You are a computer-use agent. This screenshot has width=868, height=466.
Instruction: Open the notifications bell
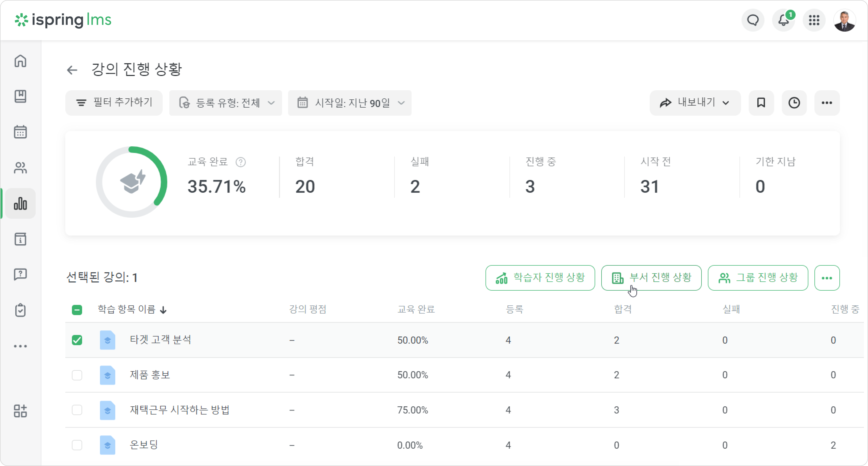pyautogui.click(x=783, y=20)
